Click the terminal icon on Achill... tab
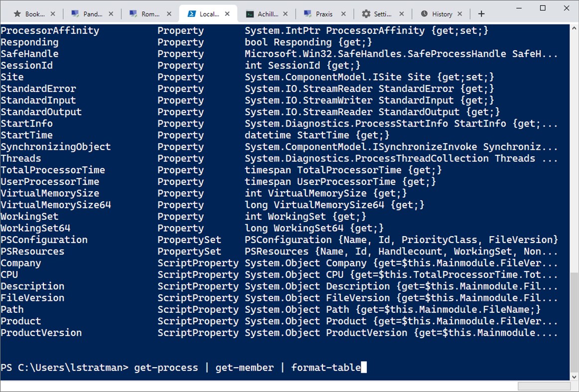579x392 pixels. point(249,14)
